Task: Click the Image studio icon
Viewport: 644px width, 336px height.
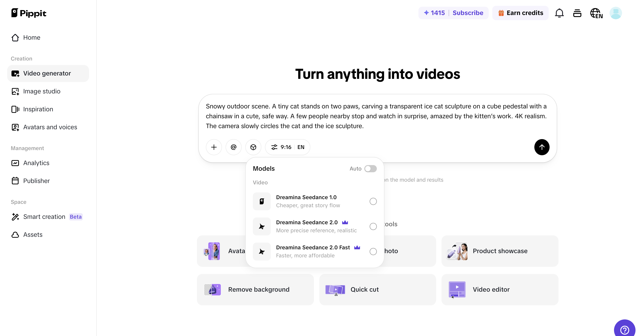Action: [x=15, y=91]
